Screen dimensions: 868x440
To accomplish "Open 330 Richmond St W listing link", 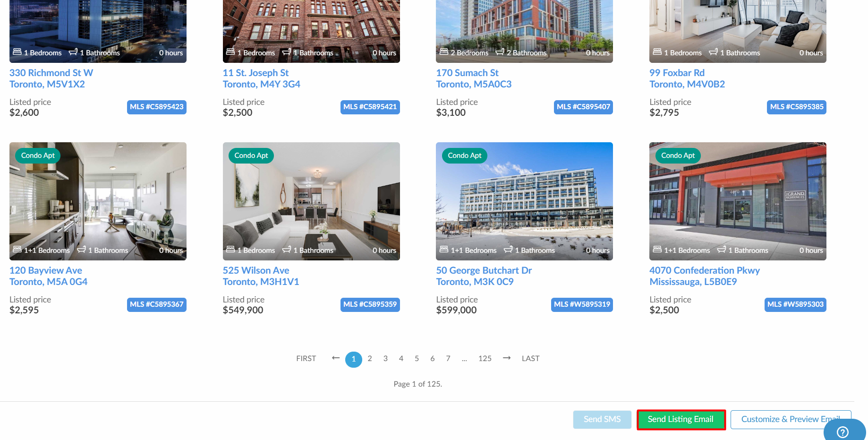I will point(51,73).
